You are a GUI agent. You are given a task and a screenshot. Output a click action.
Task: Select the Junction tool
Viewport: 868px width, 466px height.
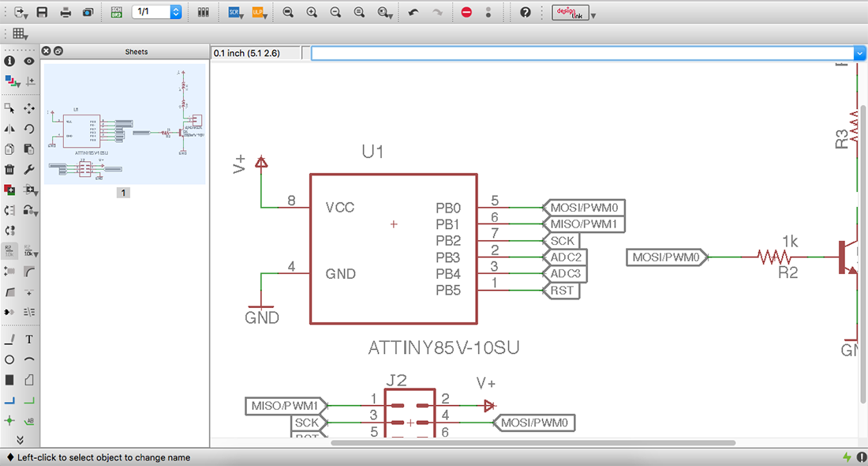[x=9, y=421]
